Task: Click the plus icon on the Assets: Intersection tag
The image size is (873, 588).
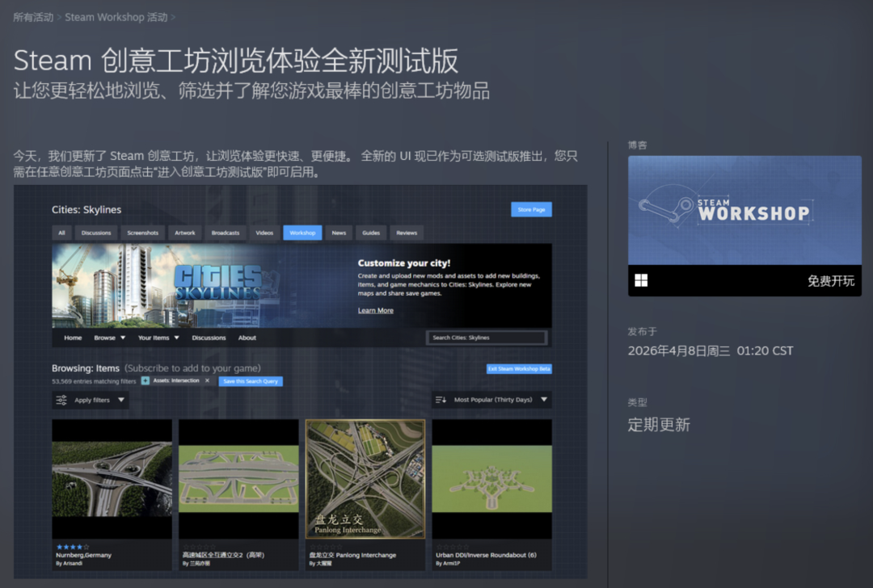Action: click(x=145, y=380)
